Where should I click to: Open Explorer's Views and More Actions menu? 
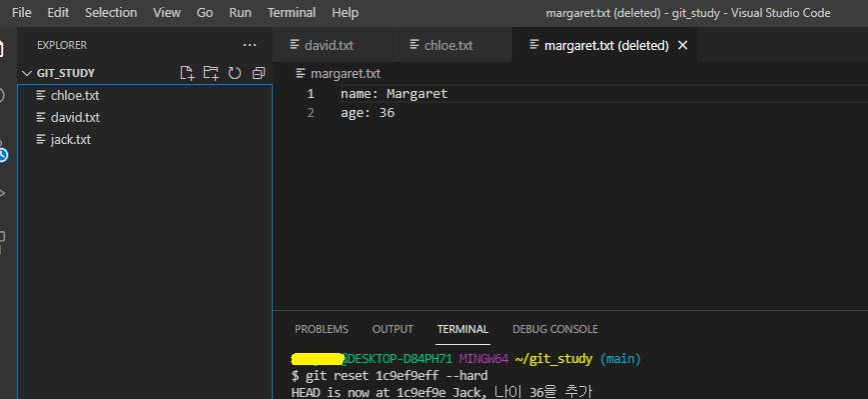point(250,45)
